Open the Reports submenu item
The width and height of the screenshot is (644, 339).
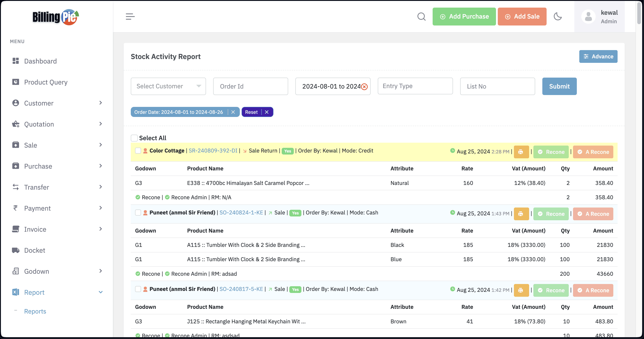(x=35, y=311)
